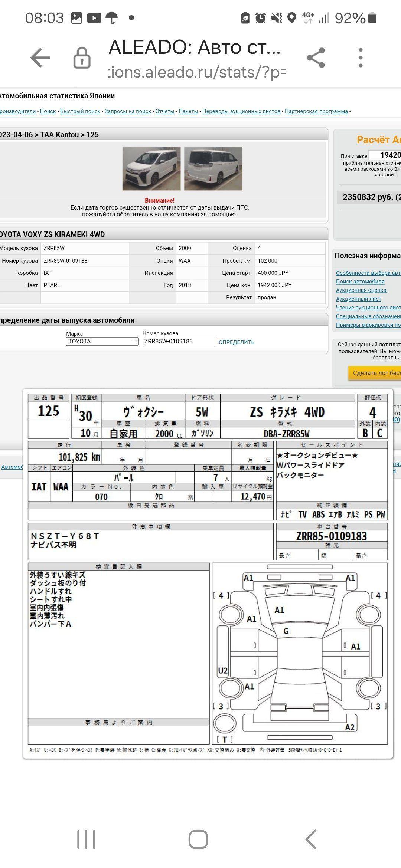
Task: Select estimated cost 2350832 руб.
Action: click(x=371, y=197)
